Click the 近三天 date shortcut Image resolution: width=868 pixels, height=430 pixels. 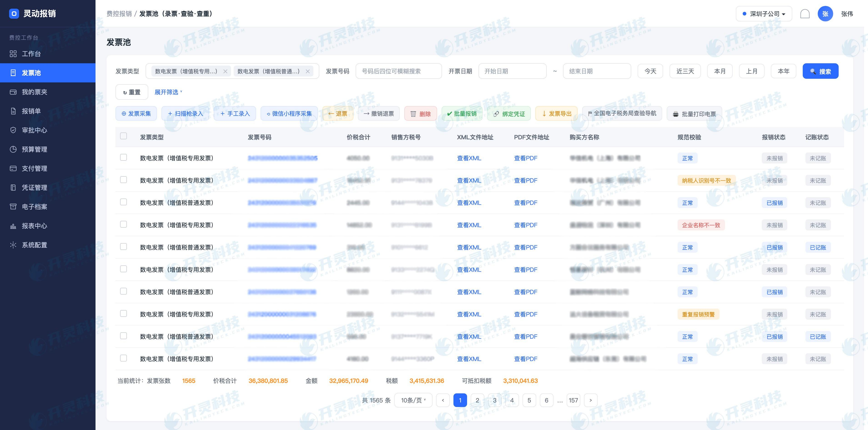tap(685, 71)
